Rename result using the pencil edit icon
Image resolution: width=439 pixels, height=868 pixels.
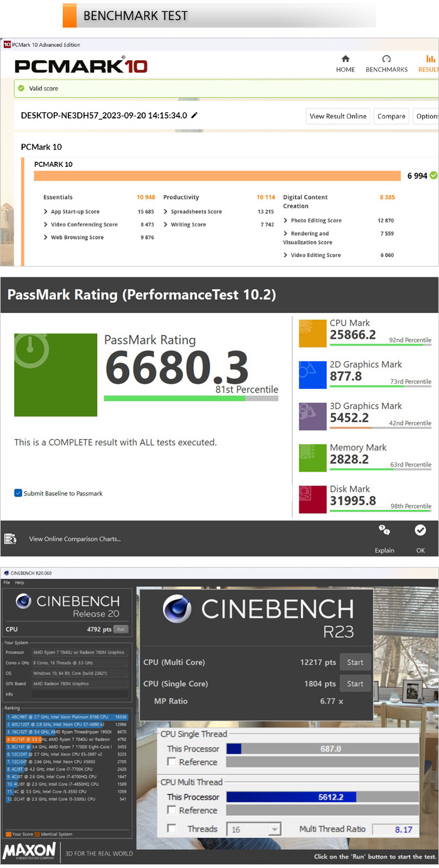194,115
